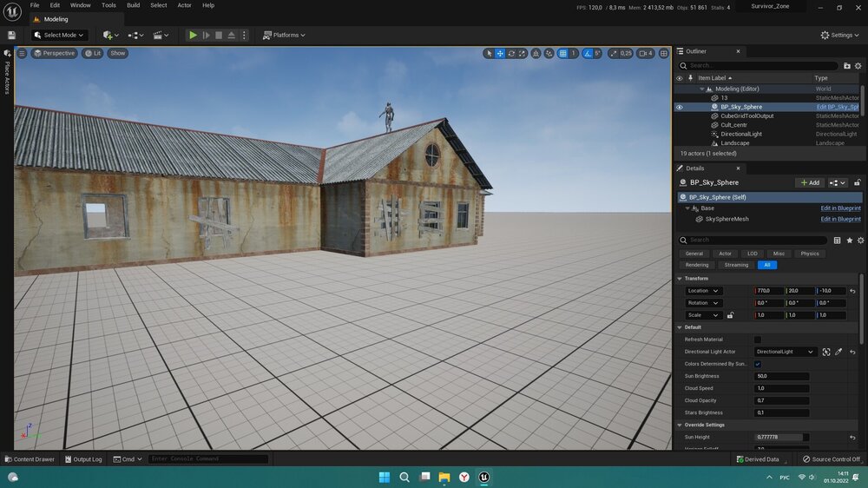868x488 pixels.
Task: Adjust the Sun Height slider
Action: [x=780, y=437]
